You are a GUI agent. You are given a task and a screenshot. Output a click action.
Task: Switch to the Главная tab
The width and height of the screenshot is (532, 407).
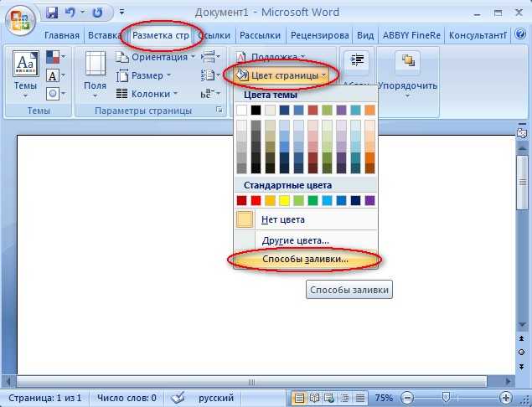click(62, 35)
